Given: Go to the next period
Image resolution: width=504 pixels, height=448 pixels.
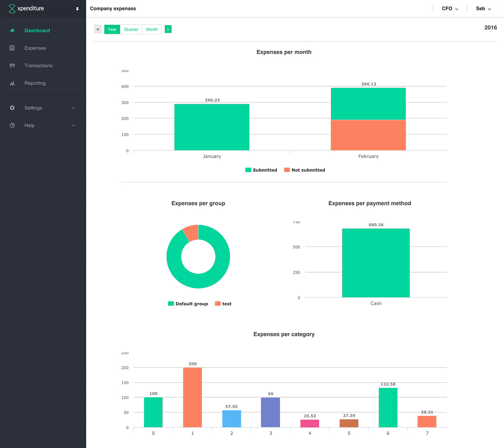Looking at the screenshot, I should click(168, 29).
